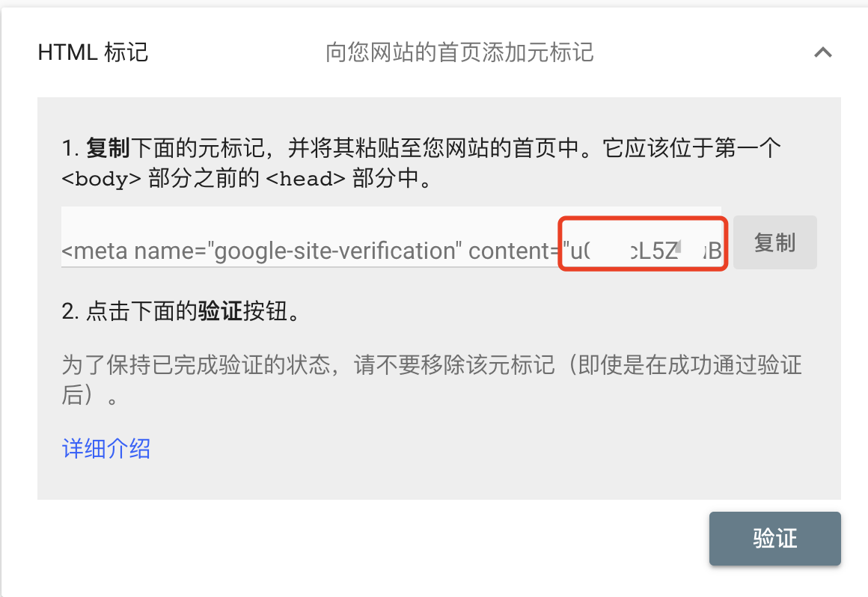
Task: Open the 详细介绍 link
Action: pyautogui.click(x=106, y=448)
